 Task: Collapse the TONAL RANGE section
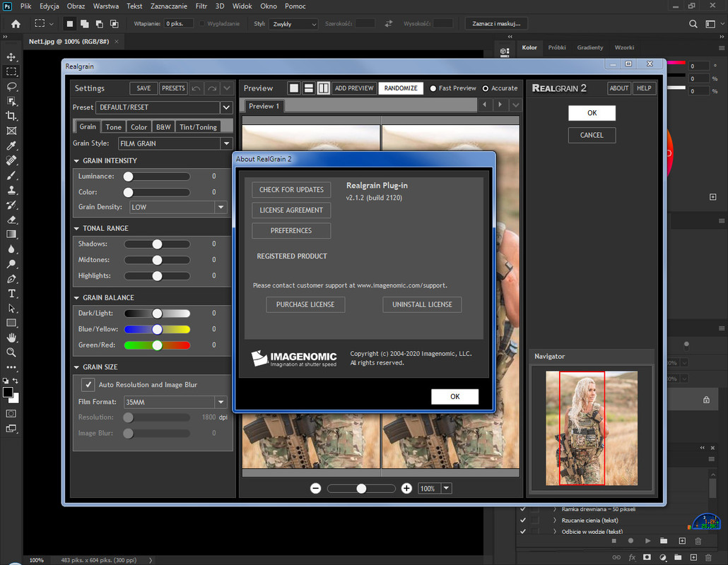point(76,228)
